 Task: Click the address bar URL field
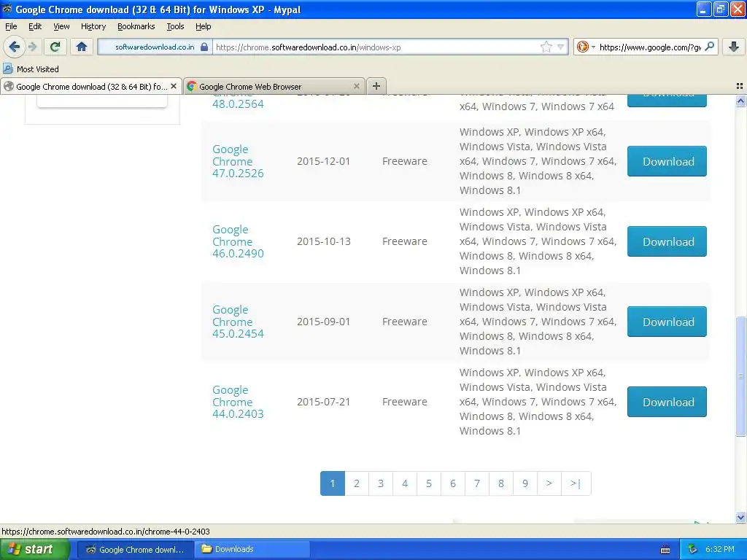click(376, 47)
